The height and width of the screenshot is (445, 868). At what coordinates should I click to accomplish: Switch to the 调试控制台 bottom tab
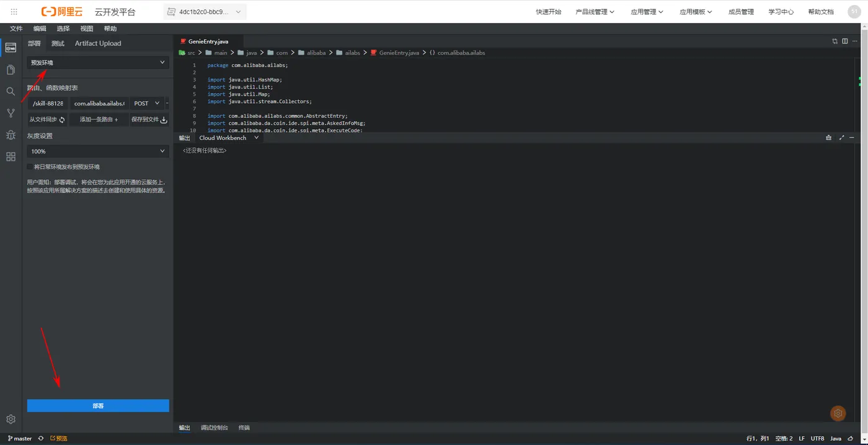point(215,428)
